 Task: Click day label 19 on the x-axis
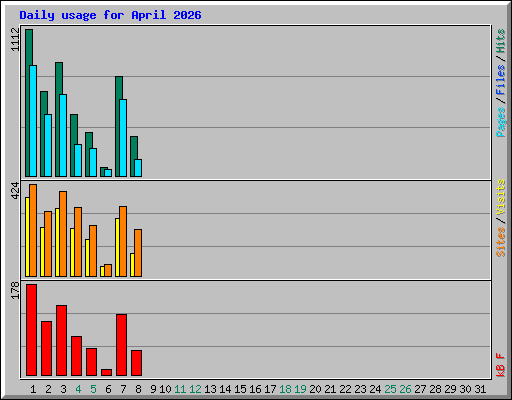coord(300,389)
